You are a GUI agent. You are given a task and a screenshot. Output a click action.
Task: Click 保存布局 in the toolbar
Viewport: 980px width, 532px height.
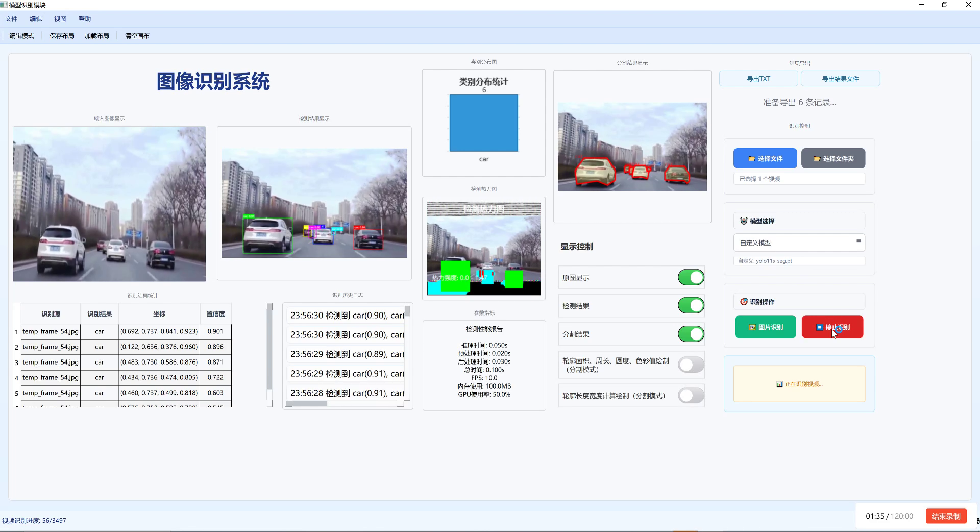click(61, 35)
